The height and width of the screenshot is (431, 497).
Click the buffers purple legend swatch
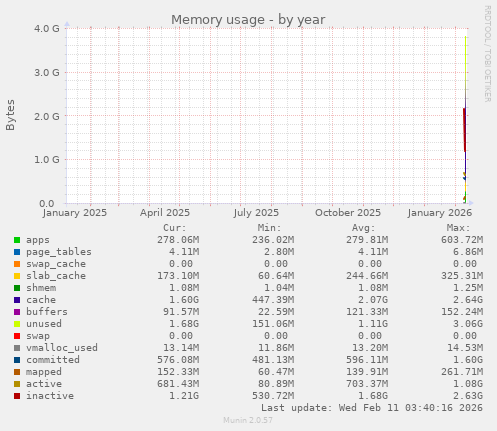(17, 312)
